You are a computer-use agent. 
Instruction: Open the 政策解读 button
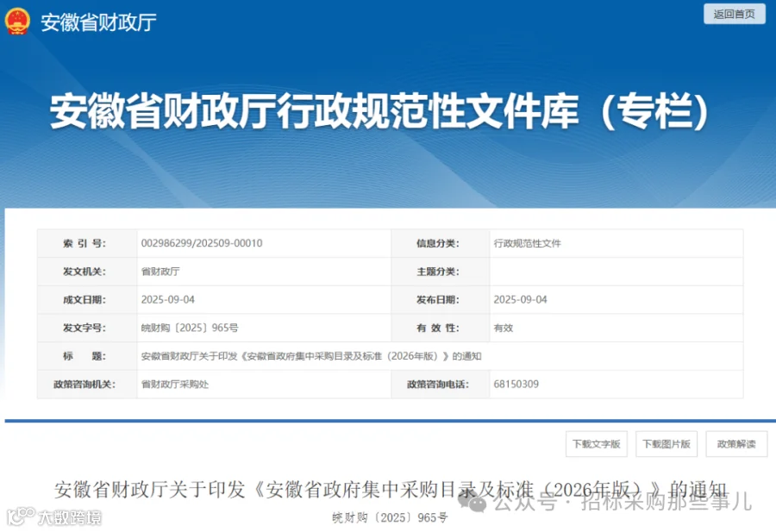[736, 444]
